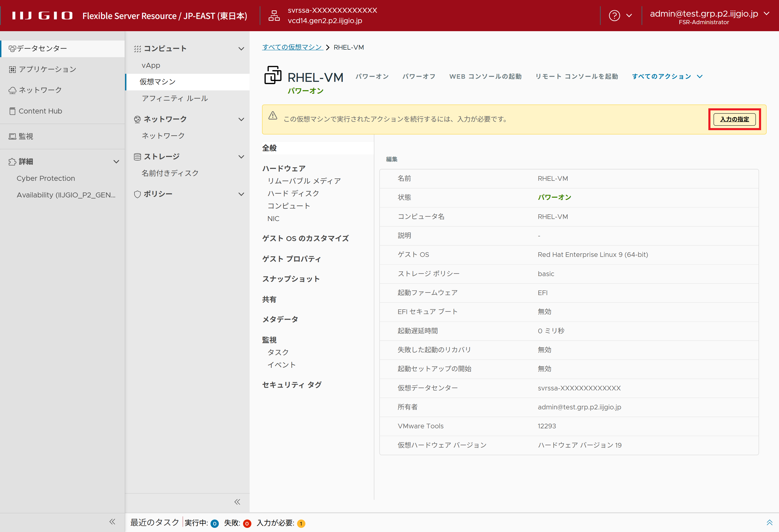Expand the ポリシー section

(x=241, y=194)
